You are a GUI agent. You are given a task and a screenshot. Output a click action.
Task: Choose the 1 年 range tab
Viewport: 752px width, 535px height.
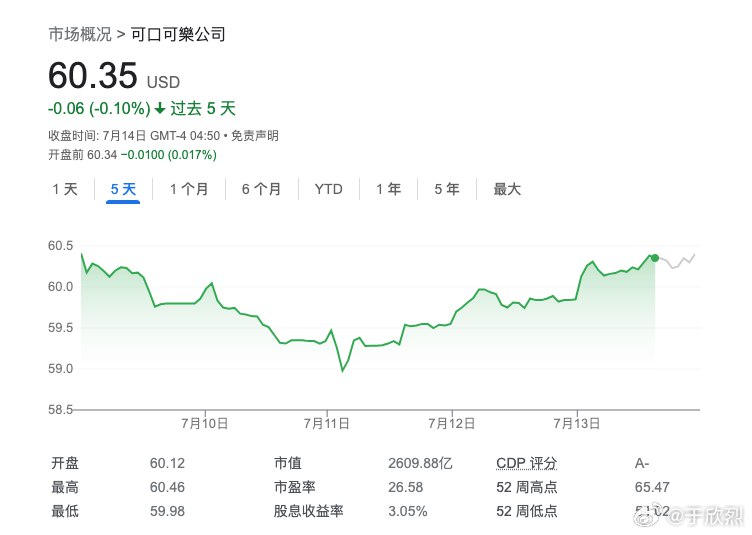click(388, 189)
